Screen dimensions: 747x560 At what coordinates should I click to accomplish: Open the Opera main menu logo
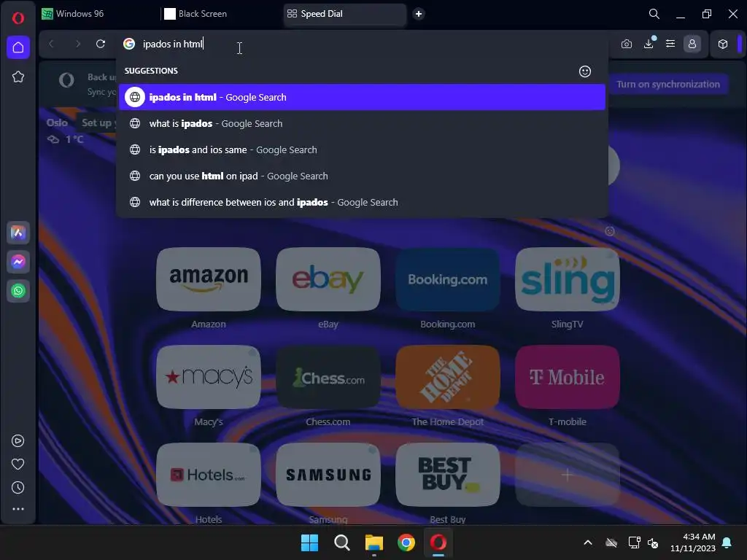coord(18,18)
